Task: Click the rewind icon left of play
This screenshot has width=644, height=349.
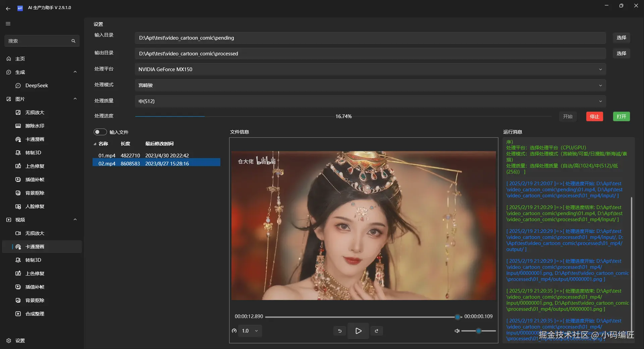Action: coord(340,331)
